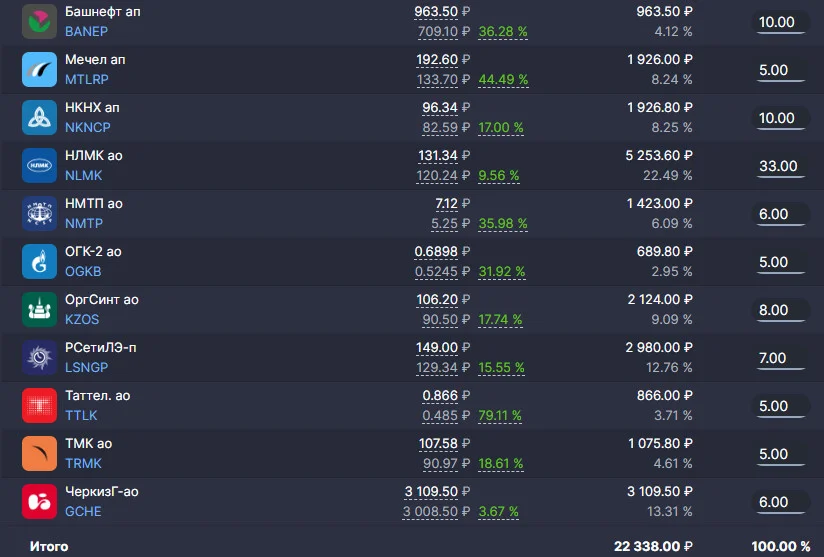
Task: Click the ЧеркизГ-ао red logo icon
Action: point(39,501)
